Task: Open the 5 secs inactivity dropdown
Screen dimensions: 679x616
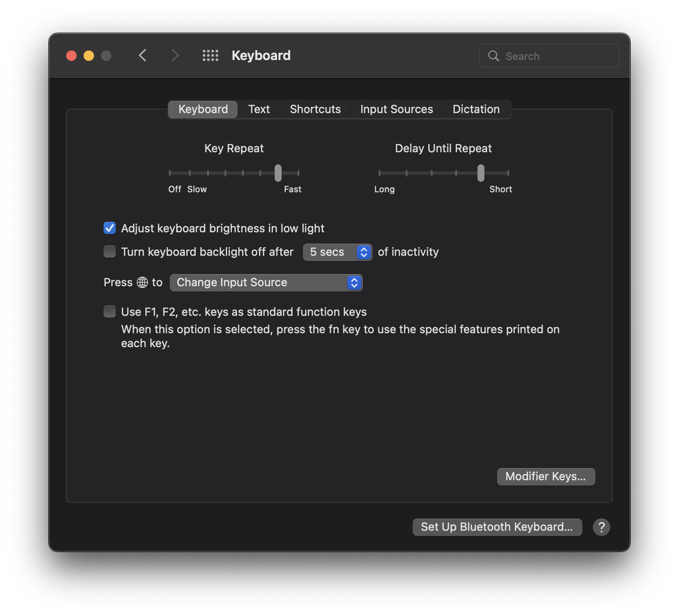Action: 337,252
